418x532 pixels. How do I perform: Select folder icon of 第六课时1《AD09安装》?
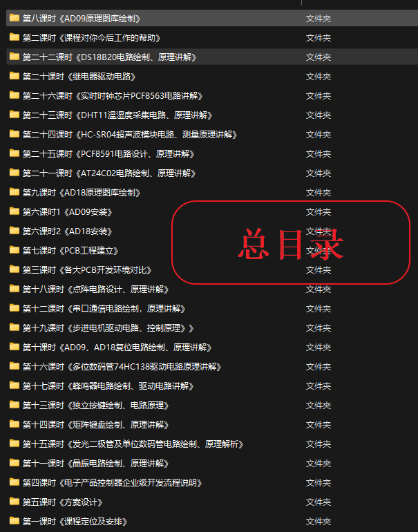[15, 211]
